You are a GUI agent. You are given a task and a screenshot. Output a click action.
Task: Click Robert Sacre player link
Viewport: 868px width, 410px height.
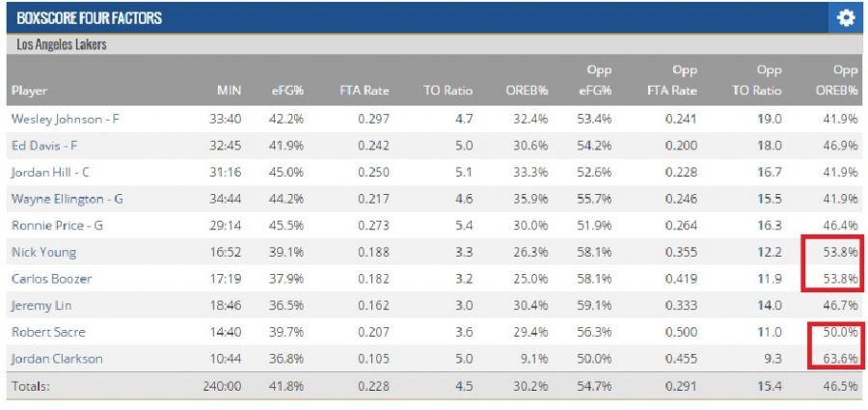(48, 332)
